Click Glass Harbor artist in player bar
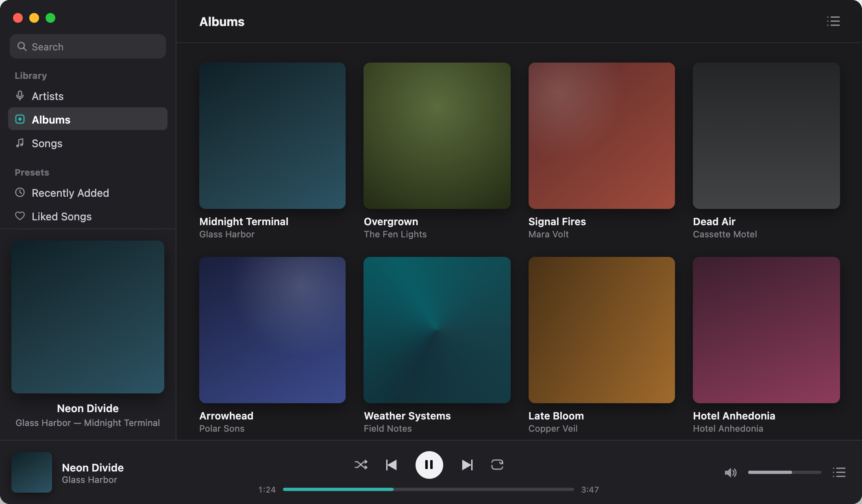 pyautogui.click(x=89, y=480)
